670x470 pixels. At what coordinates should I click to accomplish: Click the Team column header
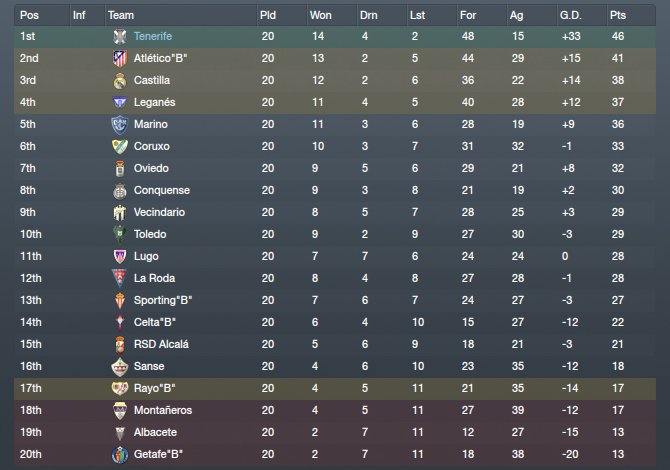point(121,15)
